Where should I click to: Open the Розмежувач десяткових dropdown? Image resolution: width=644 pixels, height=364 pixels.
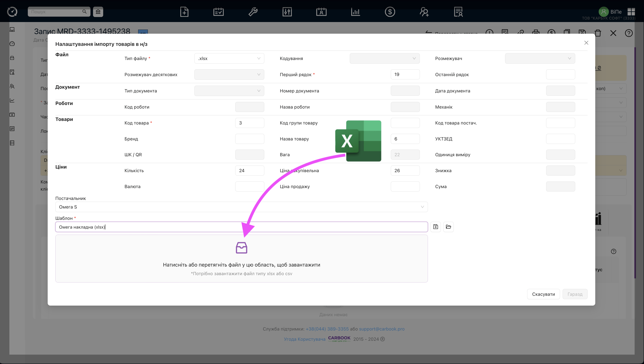pos(229,75)
